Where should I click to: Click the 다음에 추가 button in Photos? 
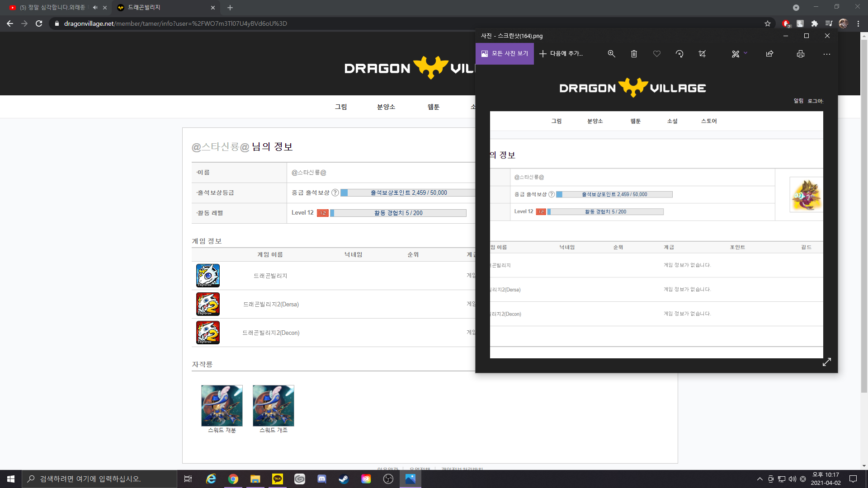point(561,54)
